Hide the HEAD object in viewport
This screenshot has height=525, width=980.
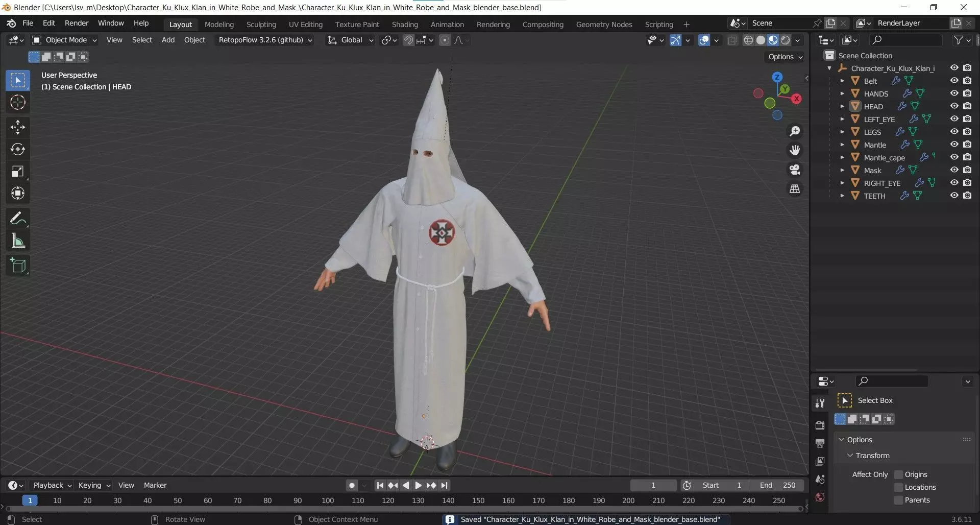tap(954, 106)
